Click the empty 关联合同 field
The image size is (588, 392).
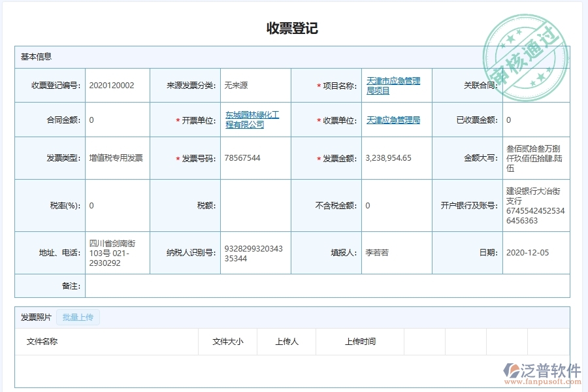tap(536, 85)
